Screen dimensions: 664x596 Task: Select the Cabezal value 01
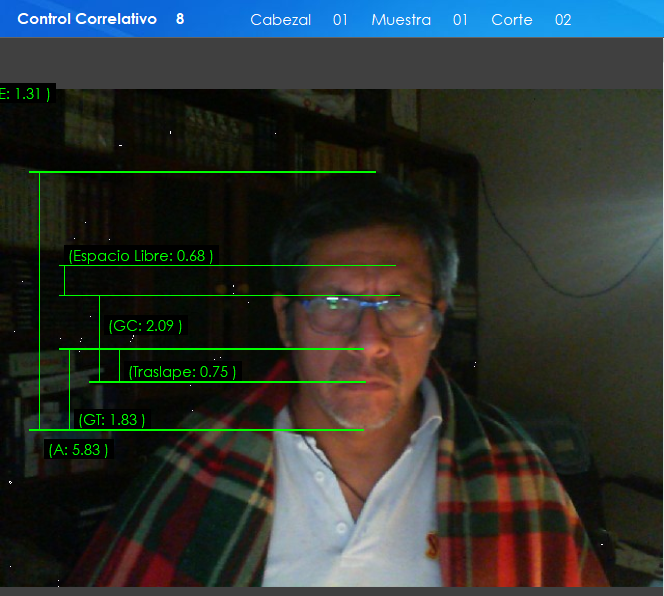tap(340, 20)
